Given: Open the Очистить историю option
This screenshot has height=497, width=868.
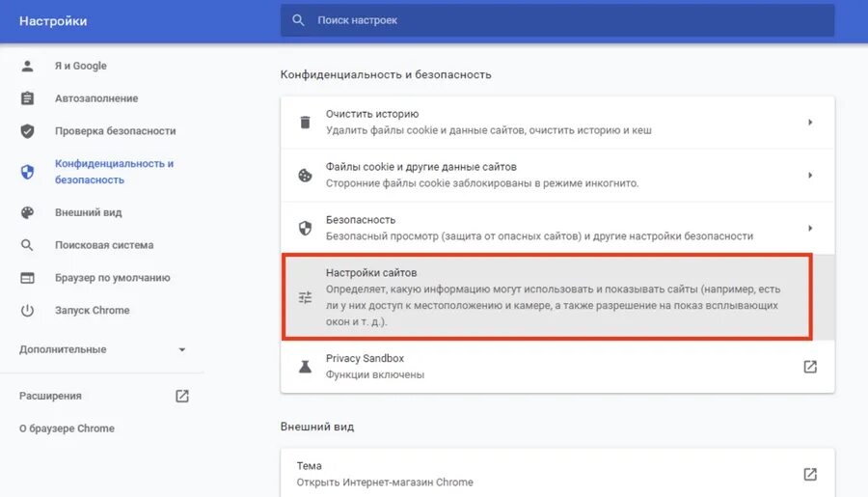Looking at the screenshot, I should point(557,122).
